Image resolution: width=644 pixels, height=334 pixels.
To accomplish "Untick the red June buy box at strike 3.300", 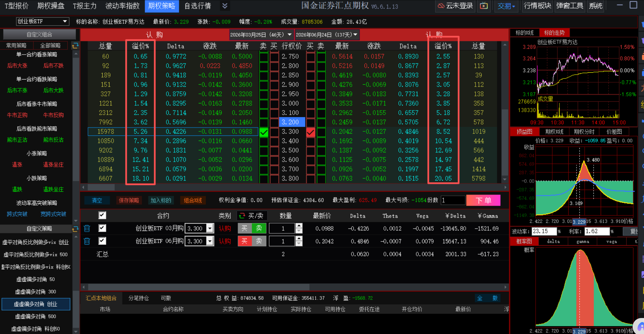I will click(311, 132).
